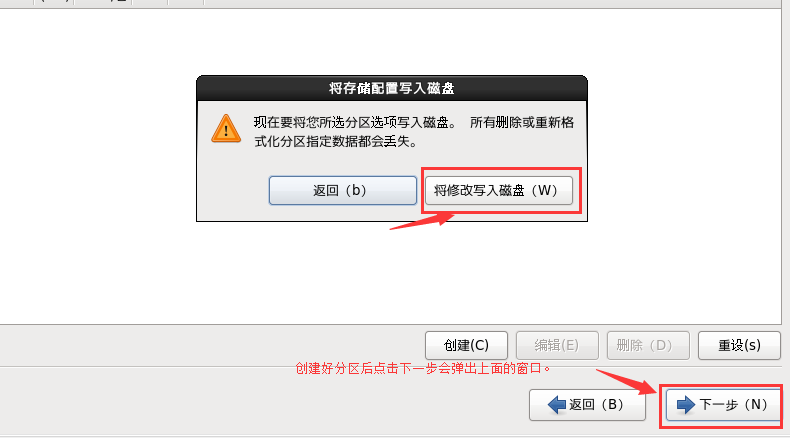Cancel the dialog with 返回 (b)
The image size is (790, 438).
343,191
